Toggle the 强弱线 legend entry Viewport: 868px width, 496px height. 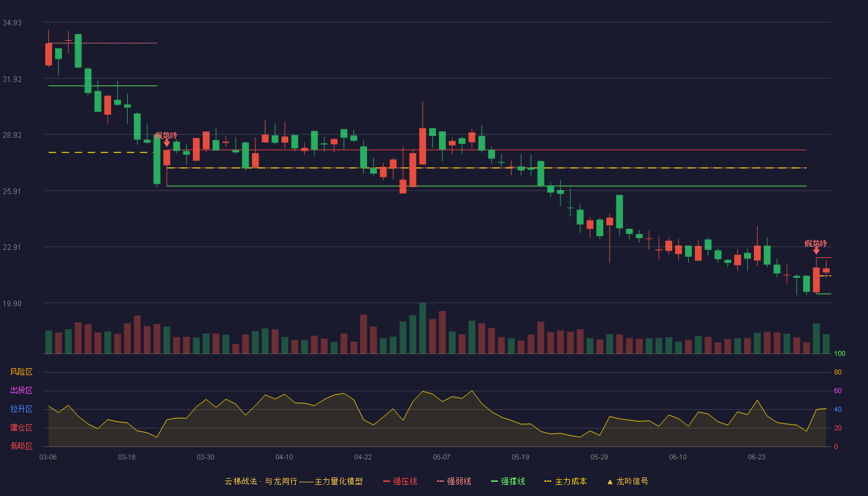coord(454,481)
